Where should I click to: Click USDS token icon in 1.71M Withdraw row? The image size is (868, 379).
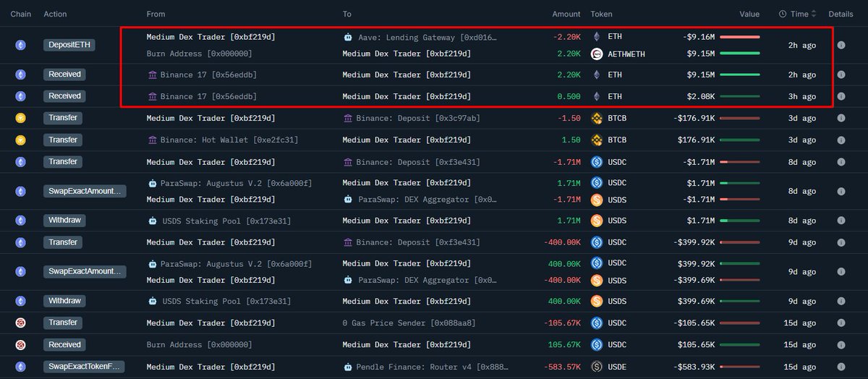[597, 221]
